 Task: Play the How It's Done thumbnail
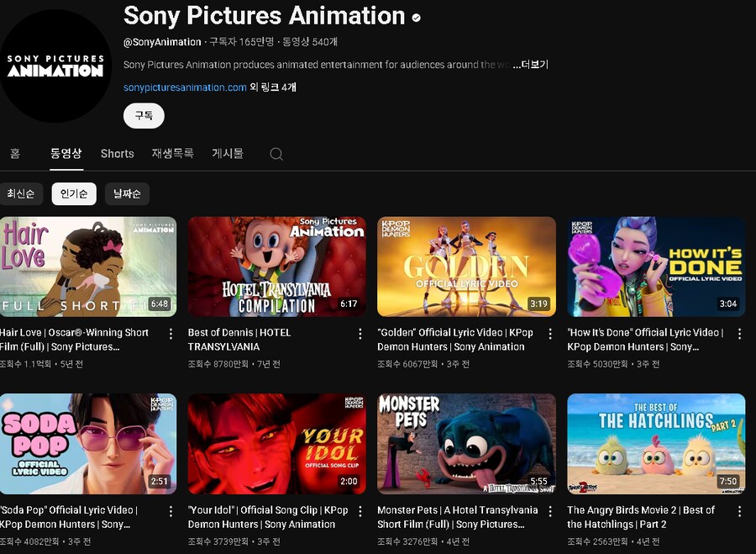(x=656, y=266)
